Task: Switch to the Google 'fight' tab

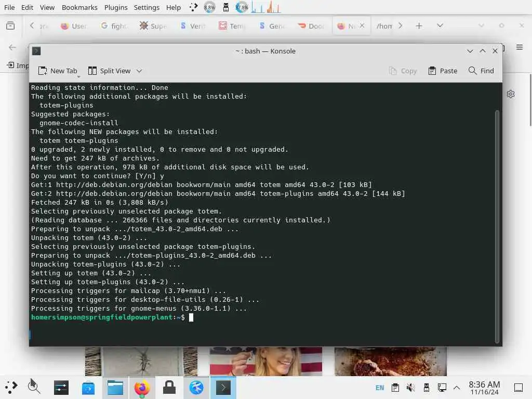Action: coord(114,26)
